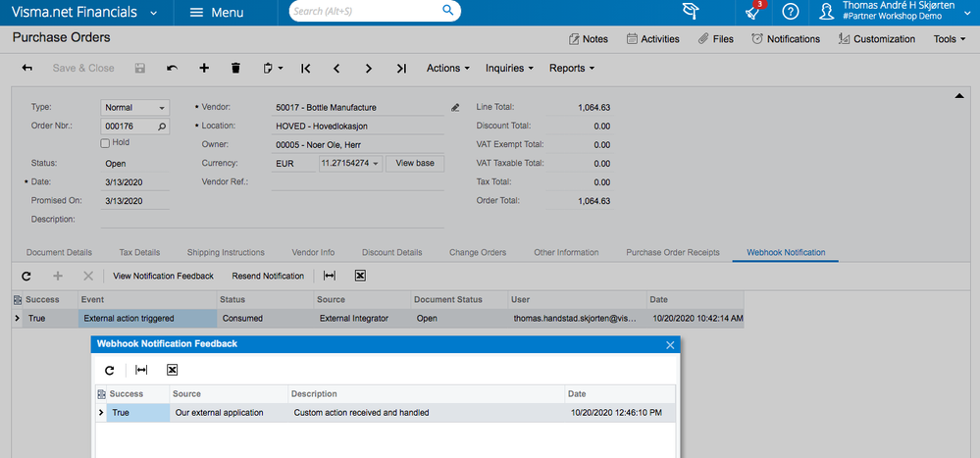This screenshot has height=458, width=980.
Task: Click the Webhook grid column configuration icon
Action: pyautogui.click(x=18, y=300)
